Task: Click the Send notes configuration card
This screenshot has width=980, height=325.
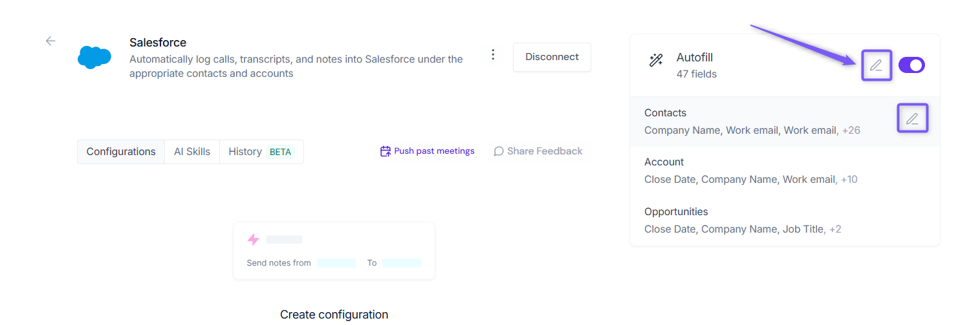Action: pyautogui.click(x=334, y=251)
